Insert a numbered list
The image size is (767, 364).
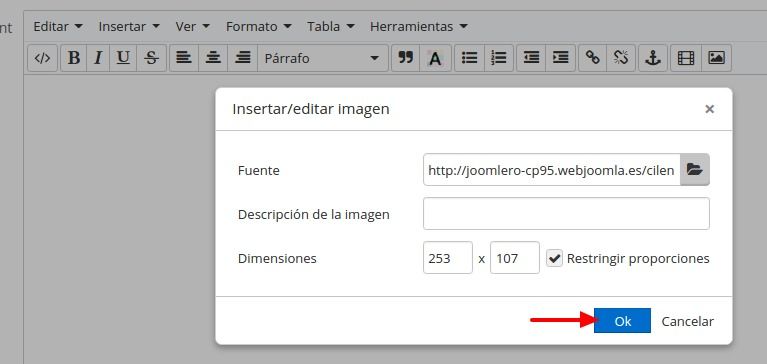click(x=499, y=58)
